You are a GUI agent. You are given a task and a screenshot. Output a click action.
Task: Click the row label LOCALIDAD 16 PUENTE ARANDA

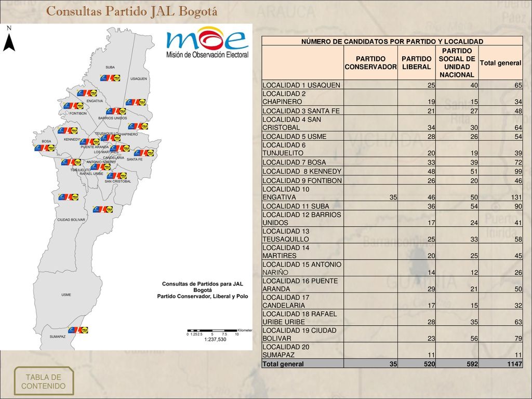click(300, 285)
